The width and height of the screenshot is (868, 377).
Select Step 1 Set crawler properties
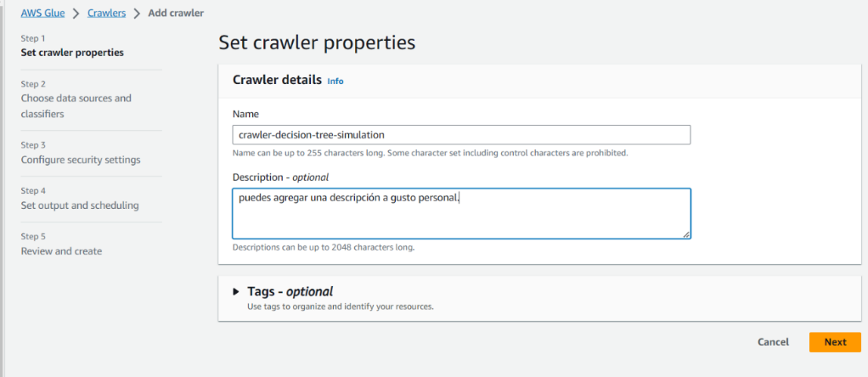72,53
